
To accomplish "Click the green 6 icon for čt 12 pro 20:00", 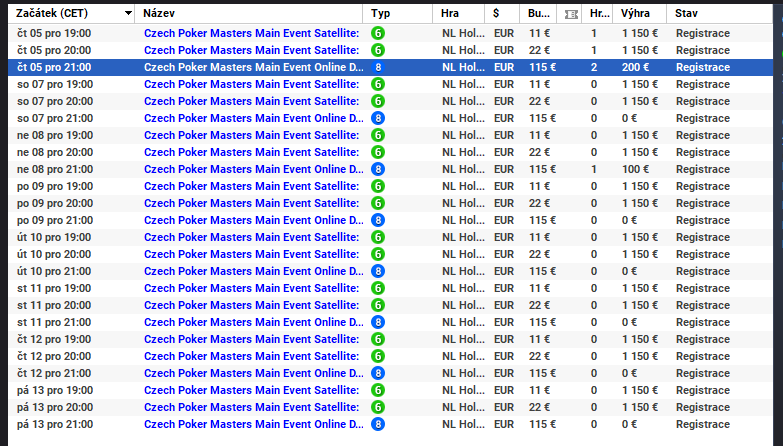I will click(378, 356).
